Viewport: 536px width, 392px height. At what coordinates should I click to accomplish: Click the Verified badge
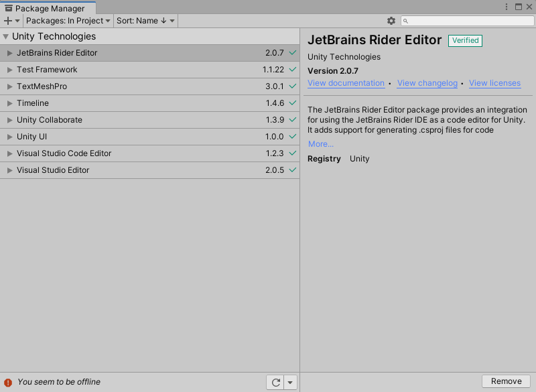pyautogui.click(x=465, y=41)
